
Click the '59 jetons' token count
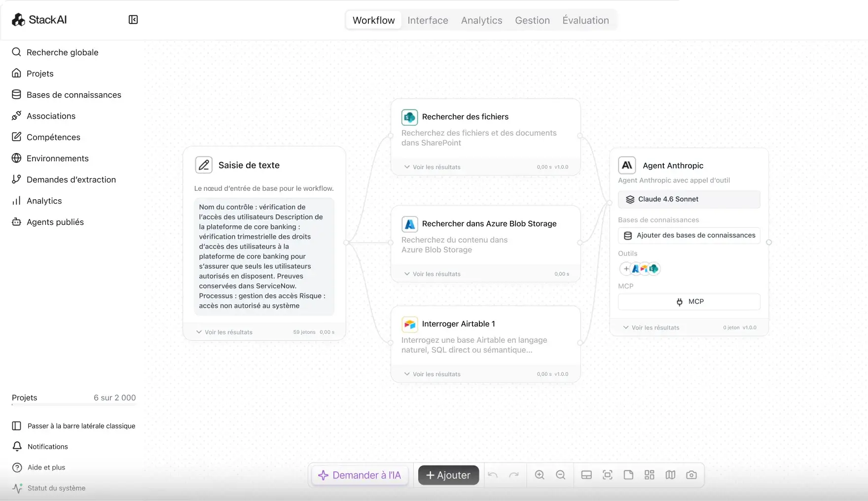coord(304,332)
